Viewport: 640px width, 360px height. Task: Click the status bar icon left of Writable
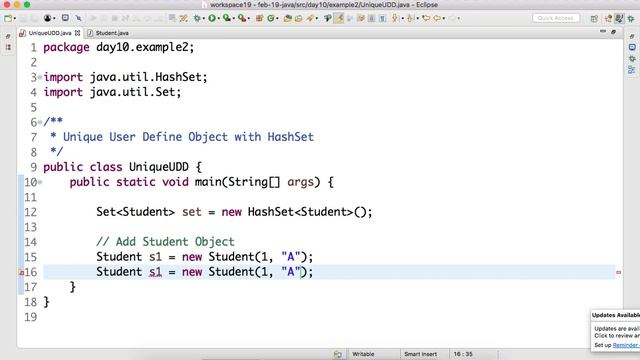tap(338, 354)
